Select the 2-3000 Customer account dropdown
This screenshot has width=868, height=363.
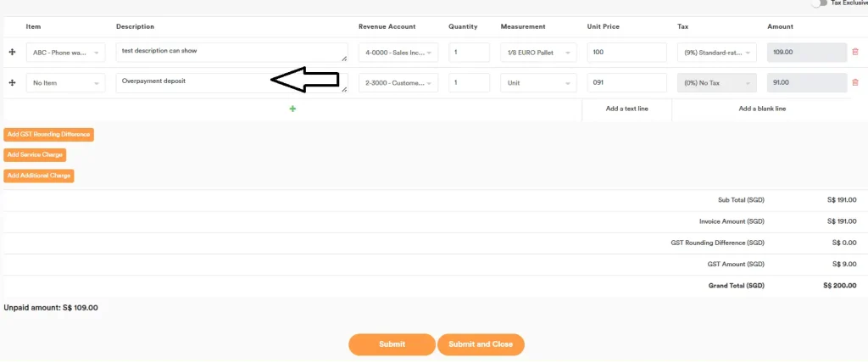(x=398, y=82)
